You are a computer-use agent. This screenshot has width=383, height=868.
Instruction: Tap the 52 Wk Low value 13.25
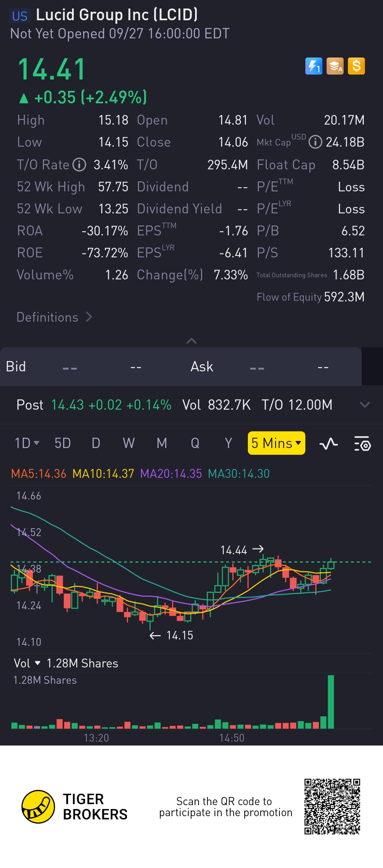[x=113, y=209]
